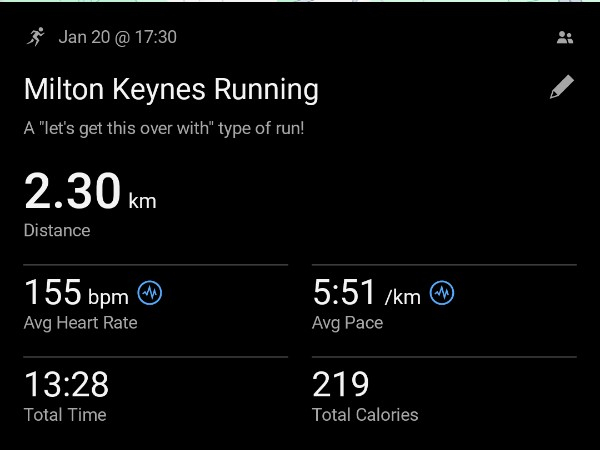Edit activity with the pencil icon

coord(563,88)
